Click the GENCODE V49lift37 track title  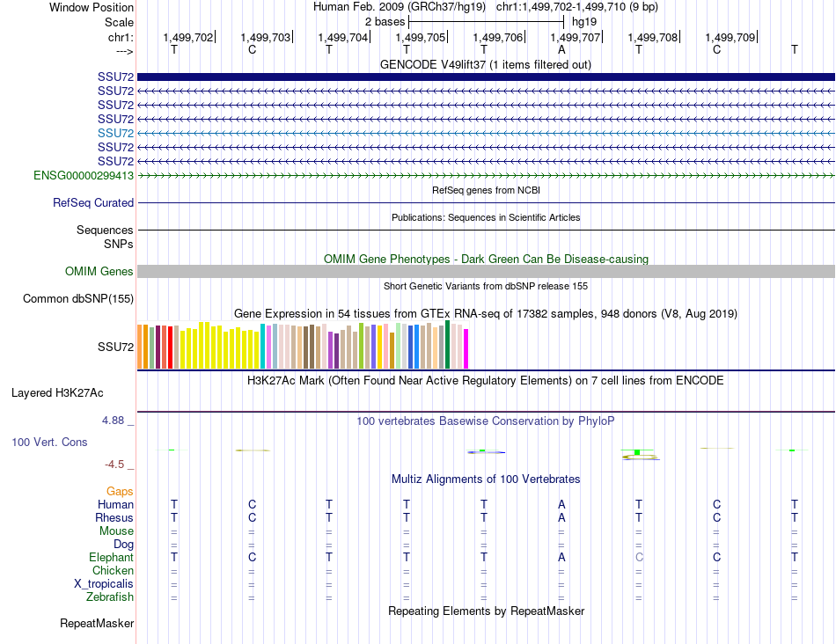[x=485, y=64]
